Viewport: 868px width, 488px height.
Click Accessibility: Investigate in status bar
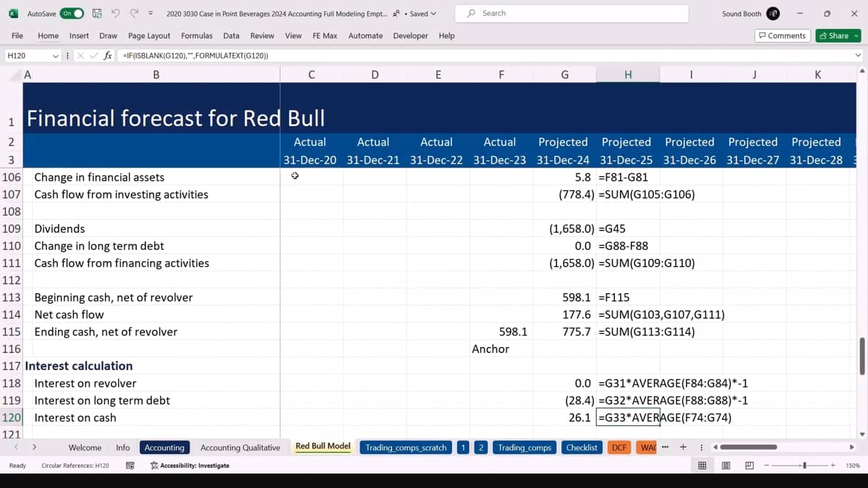[190, 466]
